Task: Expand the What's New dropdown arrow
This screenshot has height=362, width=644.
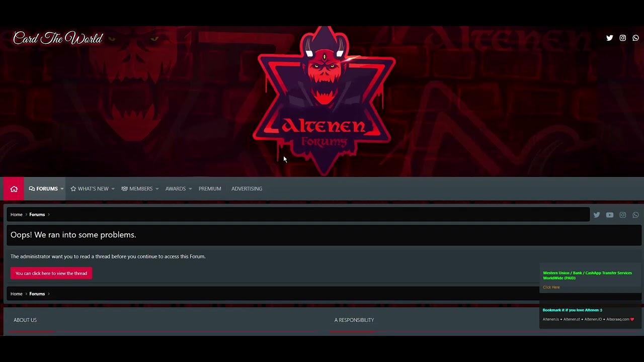Action: pyautogui.click(x=113, y=189)
